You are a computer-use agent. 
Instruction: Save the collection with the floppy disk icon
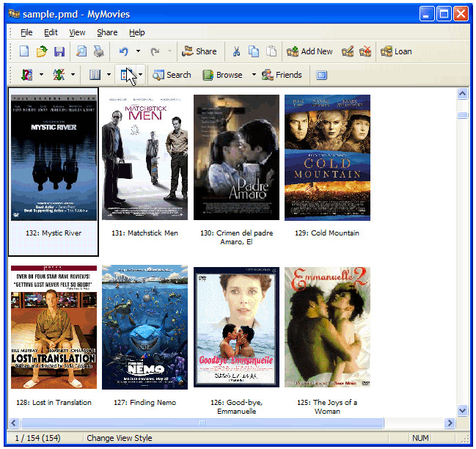pos(59,51)
